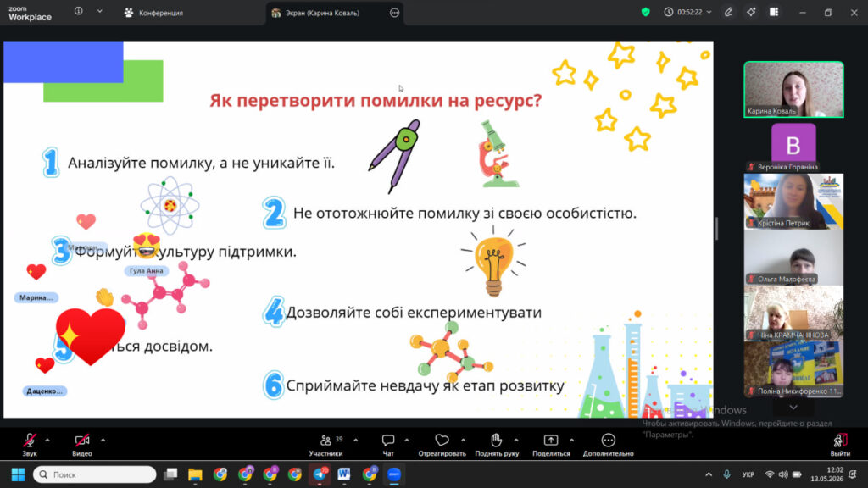The image size is (868, 488).
Task: Open the Дополнительно more options menu
Action: pyautogui.click(x=608, y=444)
